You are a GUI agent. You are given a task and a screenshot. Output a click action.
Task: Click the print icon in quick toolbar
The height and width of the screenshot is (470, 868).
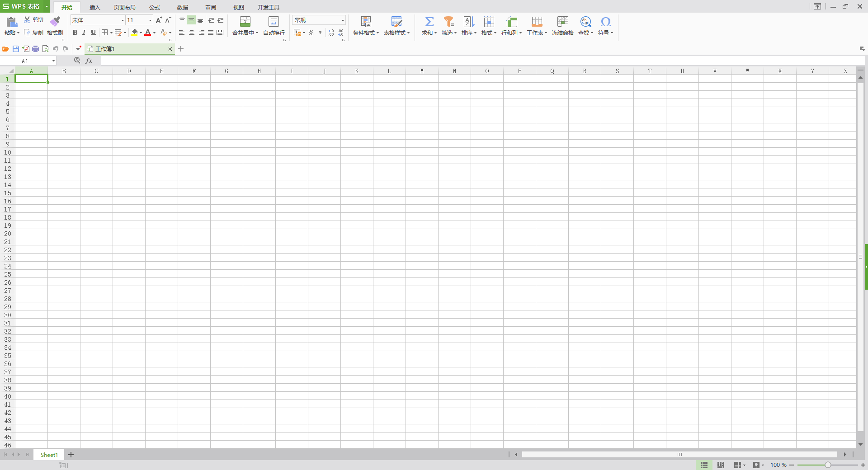pos(36,49)
